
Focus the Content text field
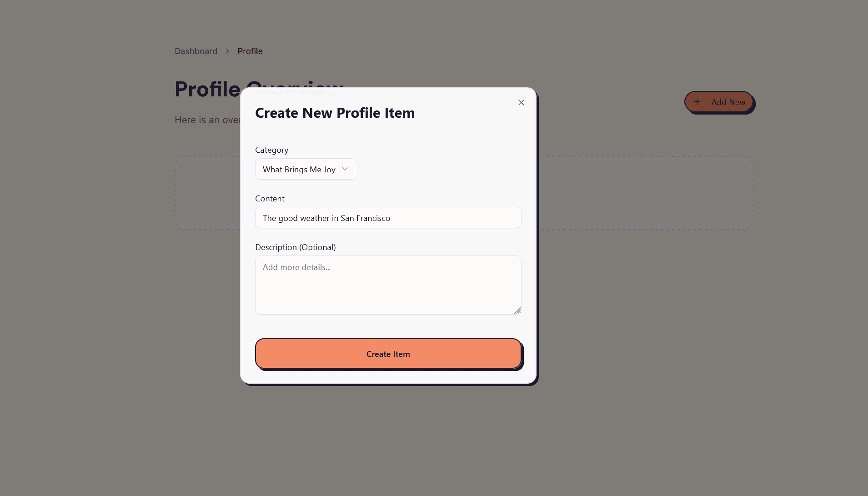[388, 217]
